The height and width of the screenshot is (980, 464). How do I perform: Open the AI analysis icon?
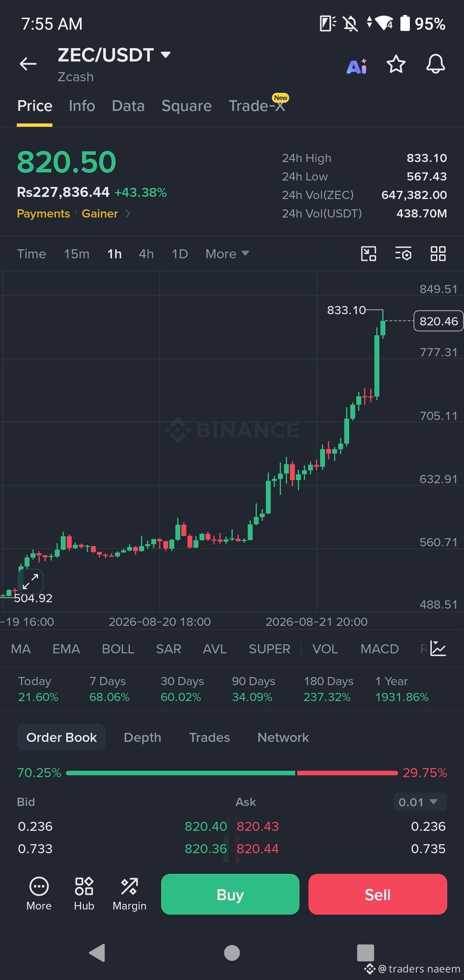[x=357, y=66]
